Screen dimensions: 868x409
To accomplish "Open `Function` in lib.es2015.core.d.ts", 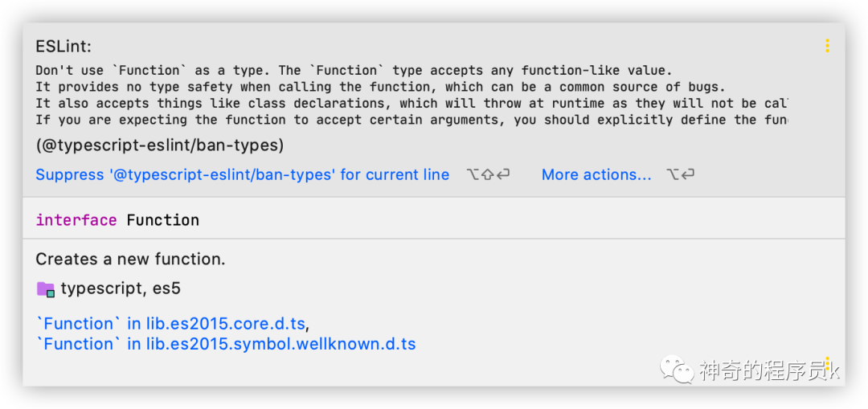I will [170, 324].
